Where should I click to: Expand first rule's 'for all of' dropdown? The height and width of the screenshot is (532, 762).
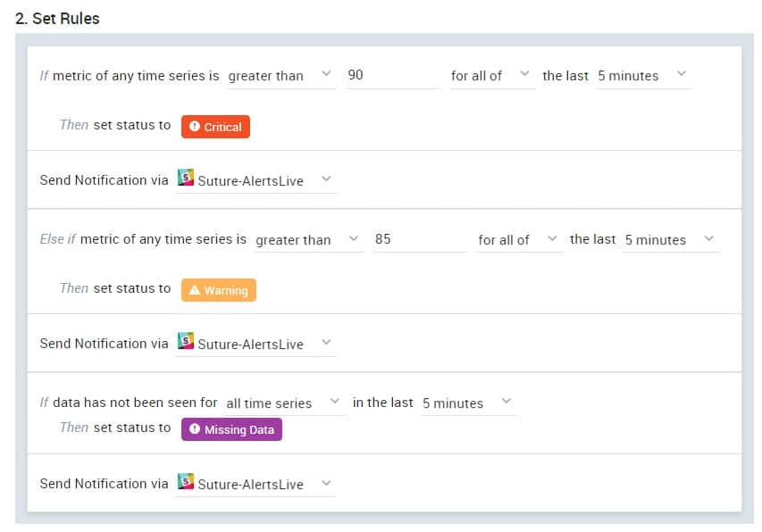(x=492, y=76)
